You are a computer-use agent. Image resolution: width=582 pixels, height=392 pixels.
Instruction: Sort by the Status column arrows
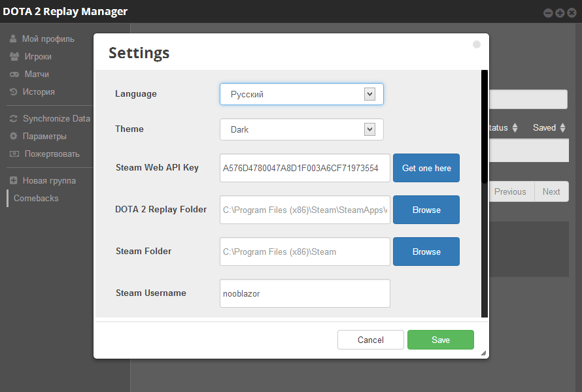tap(515, 127)
